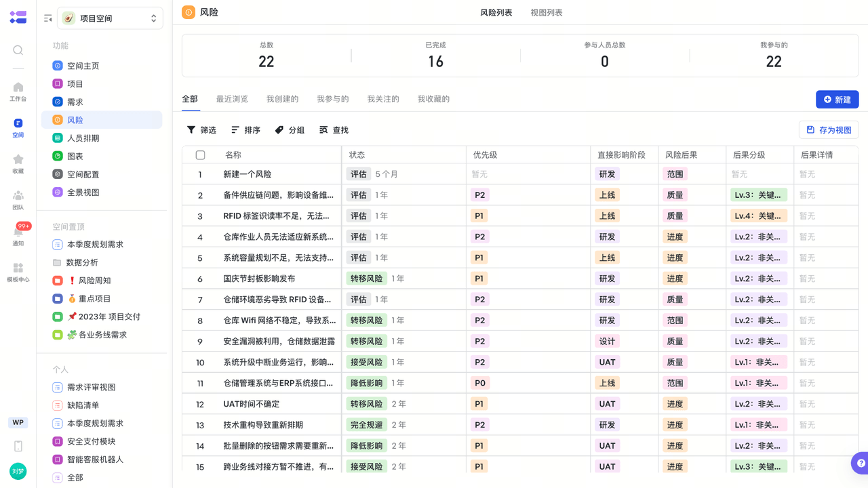Click the help question-mark bubble

coord(861,464)
